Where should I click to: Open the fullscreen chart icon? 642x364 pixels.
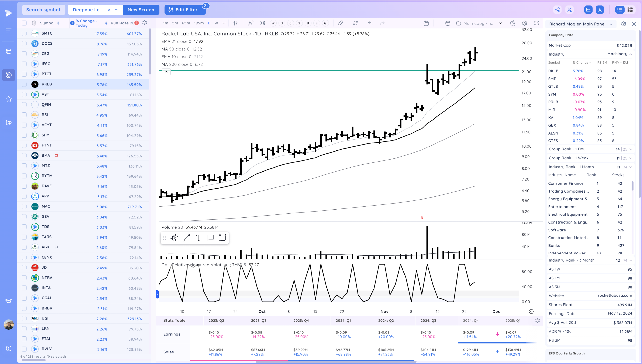pyautogui.click(x=537, y=23)
